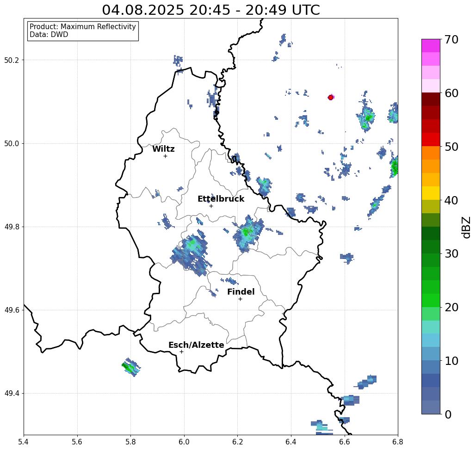Click the title '04.08.2025 20:45 - 20:49 UTC'
The width and height of the screenshot is (476, 450).
pyautogui.click(x=210, y=10)
